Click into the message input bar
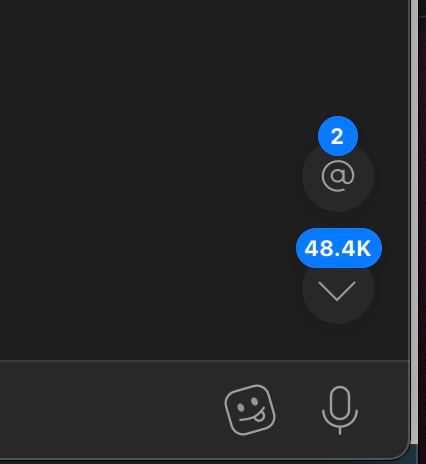This screenshot has height=464, width=426. [x=107, y=410]
